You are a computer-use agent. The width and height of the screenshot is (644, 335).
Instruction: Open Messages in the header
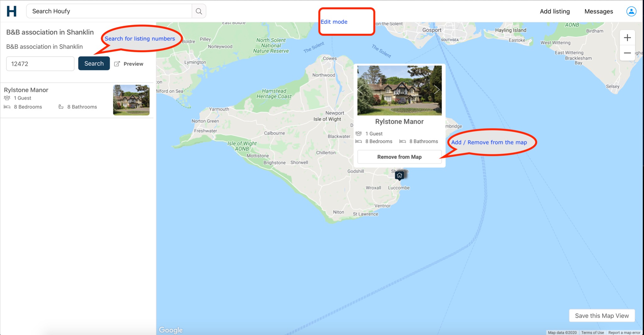[599, 11]
